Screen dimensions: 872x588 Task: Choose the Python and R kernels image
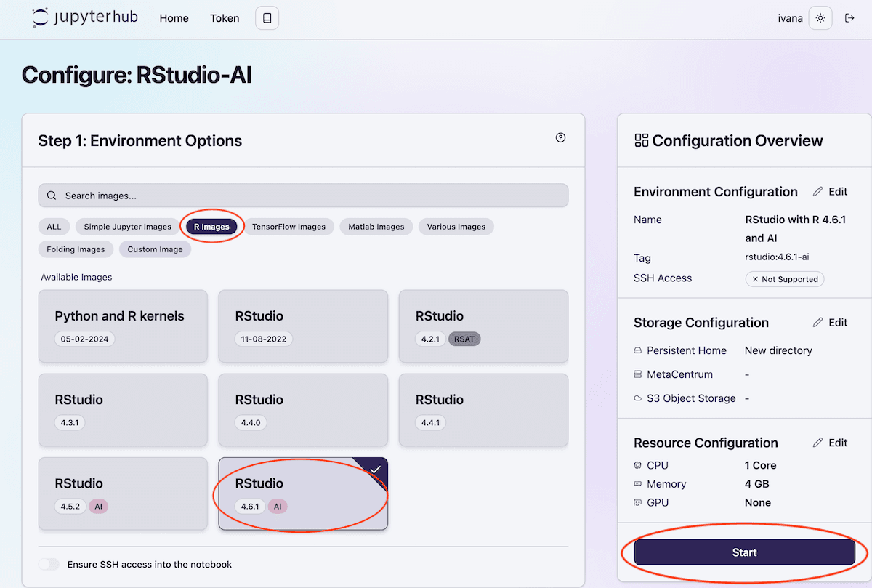[123, 326]
